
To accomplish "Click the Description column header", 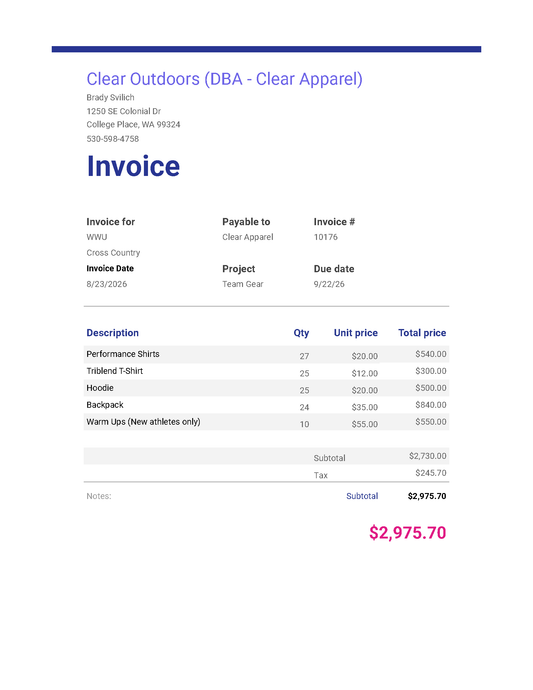I will pyautogui.click(x=113, y=333).
